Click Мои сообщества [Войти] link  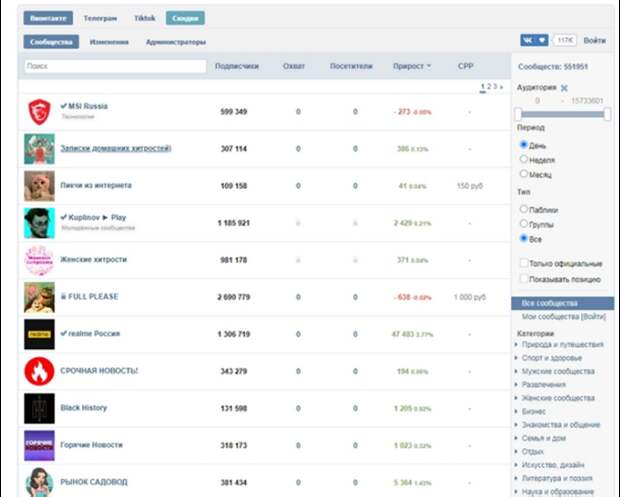[563, 317]
